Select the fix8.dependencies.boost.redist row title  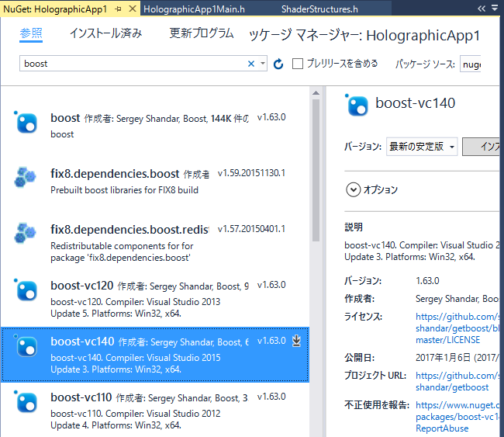129,230
